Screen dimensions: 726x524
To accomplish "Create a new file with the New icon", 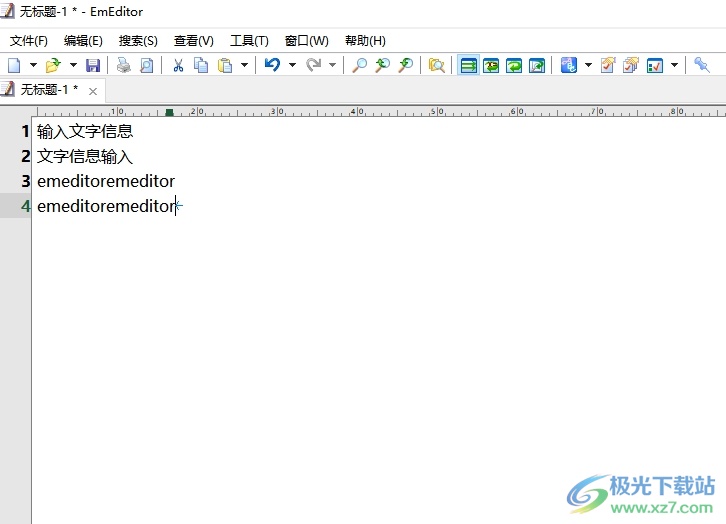I will point(14,65).
